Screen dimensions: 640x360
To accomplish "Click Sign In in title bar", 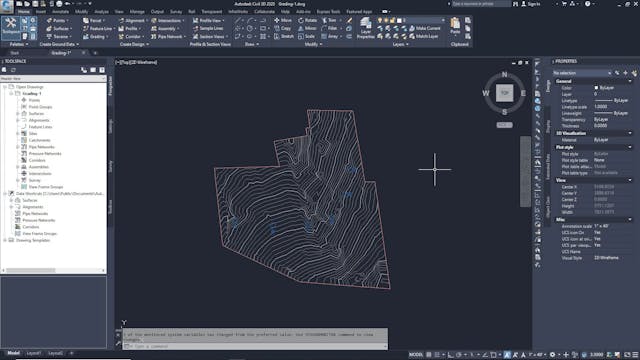I will pyautogui.click(x=531, y=4).
